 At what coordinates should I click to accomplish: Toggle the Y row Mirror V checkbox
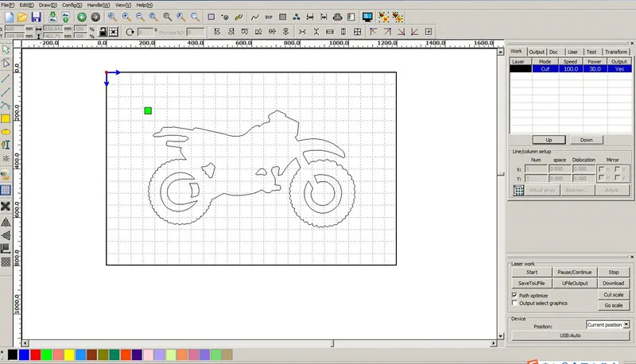[618, 178]
